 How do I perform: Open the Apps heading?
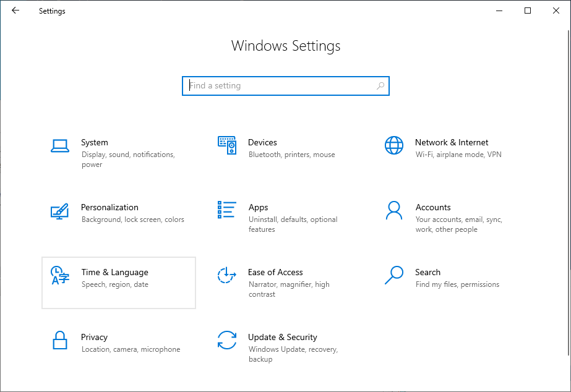point(258,208)
